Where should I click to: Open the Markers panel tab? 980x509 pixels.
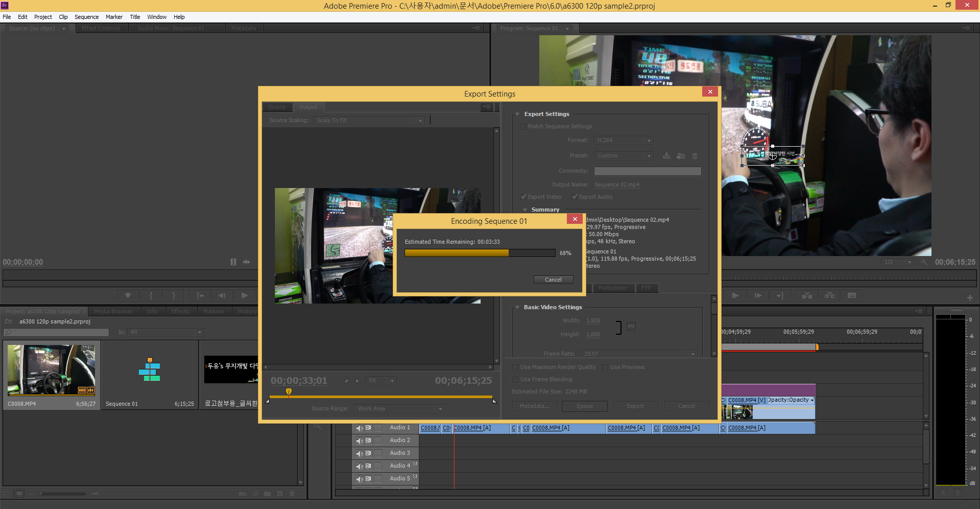tap(213, 311)
